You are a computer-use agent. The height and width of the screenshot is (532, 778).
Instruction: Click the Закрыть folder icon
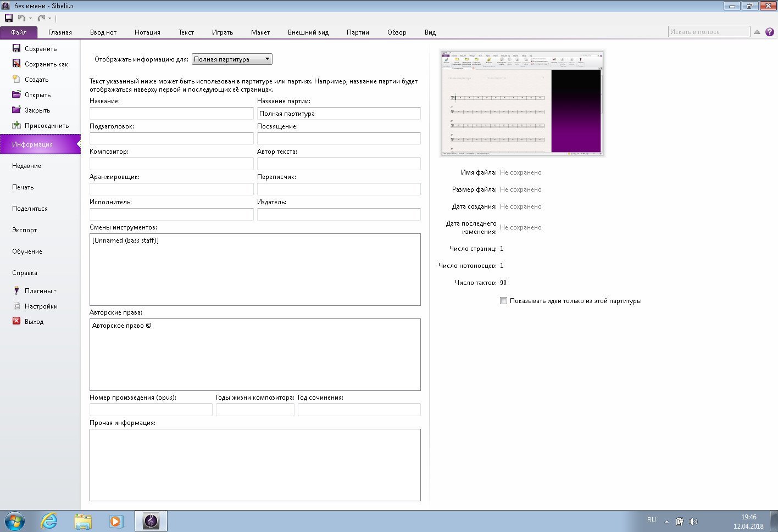click(x=16, y=110)
